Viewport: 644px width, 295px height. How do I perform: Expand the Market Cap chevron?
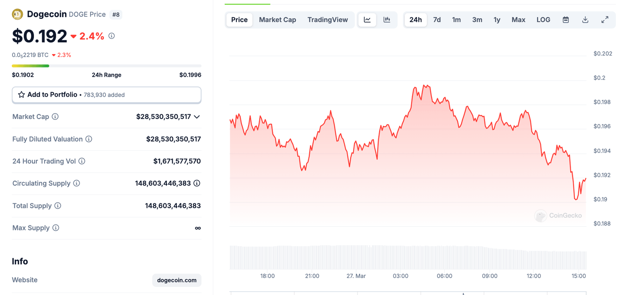(x=197, y=117)
